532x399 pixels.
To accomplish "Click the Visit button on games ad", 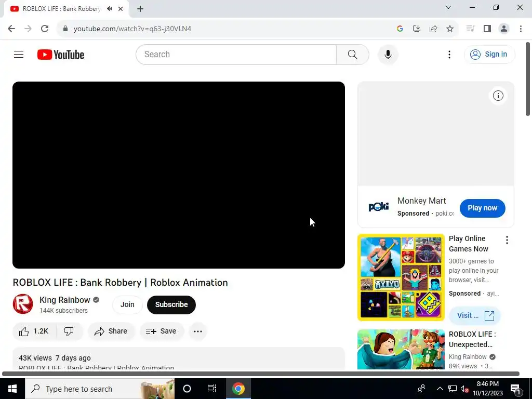I will (475, 315).
